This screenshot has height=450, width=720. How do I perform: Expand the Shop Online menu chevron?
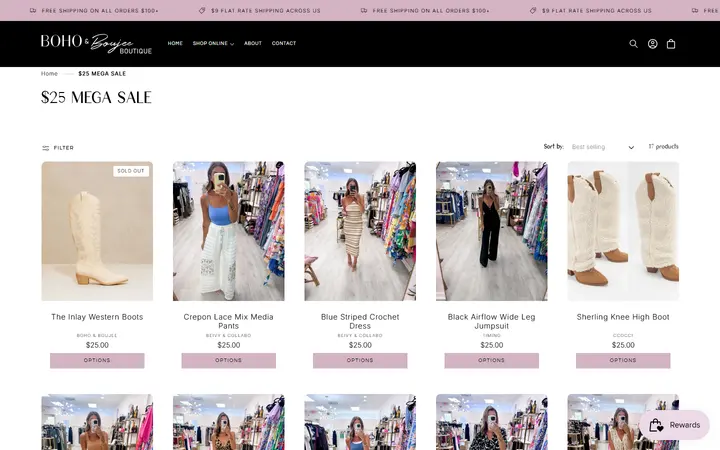[x=232, y=44]
